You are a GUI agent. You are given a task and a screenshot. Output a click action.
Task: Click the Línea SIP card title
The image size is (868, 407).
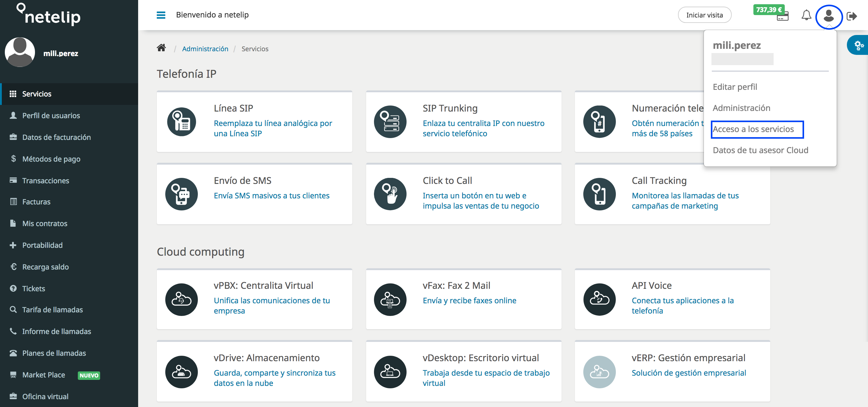click(233, 108)
